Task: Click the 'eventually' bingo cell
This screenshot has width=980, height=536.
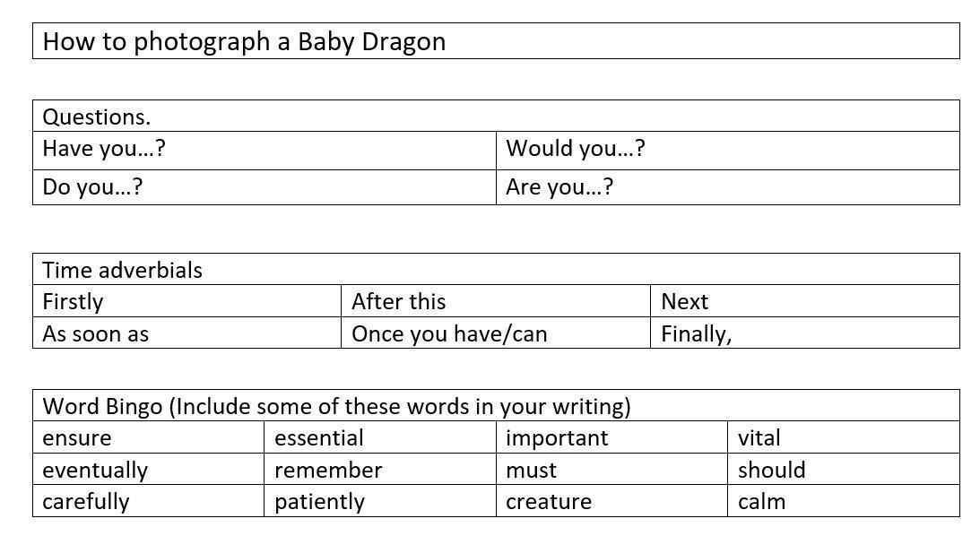Action: 95,471
